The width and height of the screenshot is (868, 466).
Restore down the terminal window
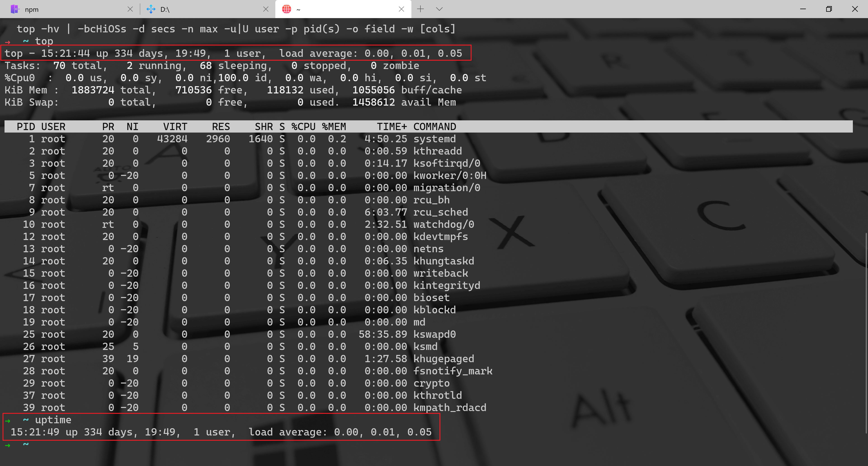[829, 9]
